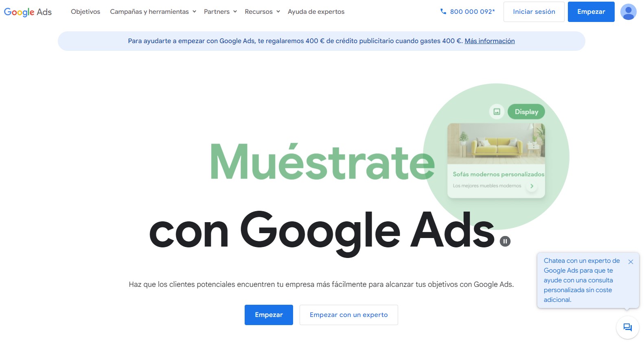The height and width of the screenshot is (343, 644).
Task: Open the yellow sofa ad image
Action: point(496,144)
